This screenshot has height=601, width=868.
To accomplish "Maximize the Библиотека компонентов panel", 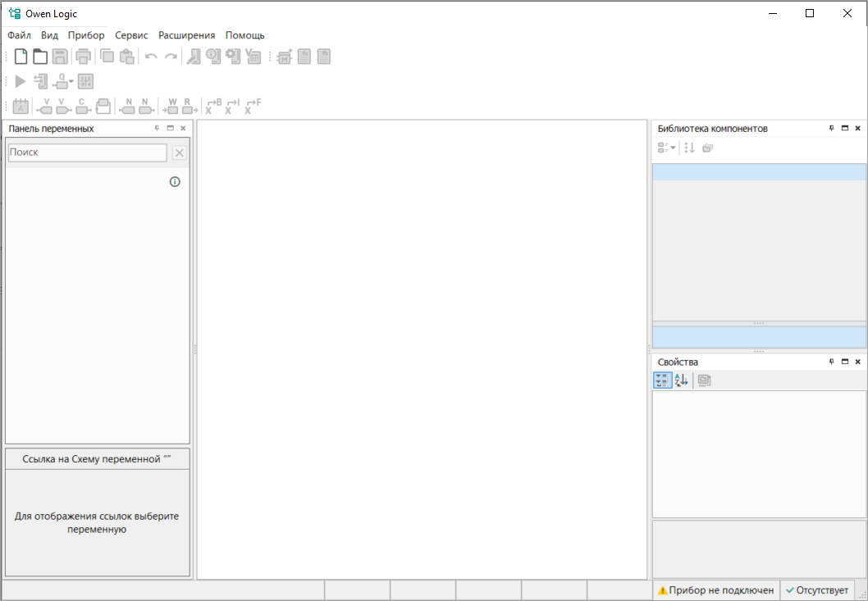I will tap(845, 129).
